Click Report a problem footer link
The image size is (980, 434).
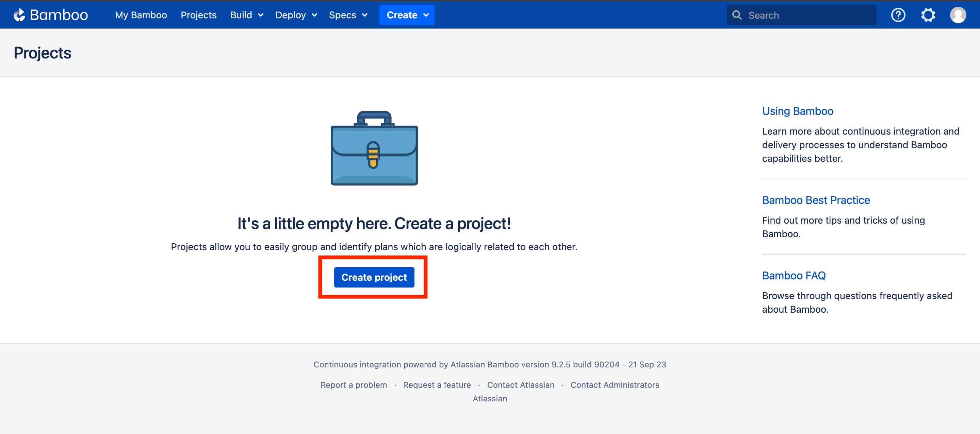click(354, 385)
